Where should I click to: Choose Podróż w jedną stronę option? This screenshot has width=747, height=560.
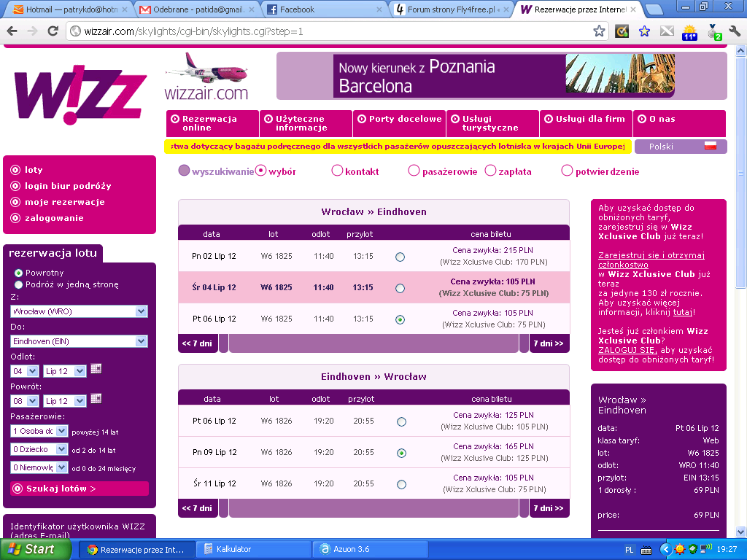(x=18, y=285)
